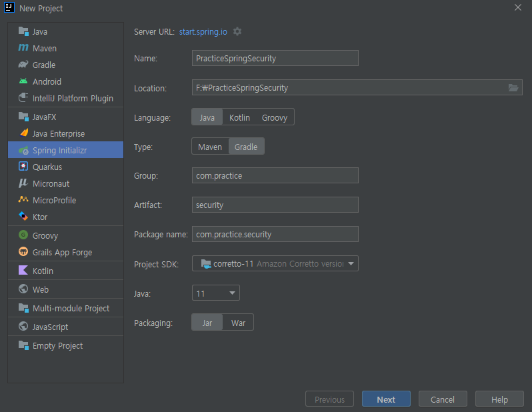This screenshot has width=532, height=412.
Task: Choose Quarkus project type
Action: (x=65, y=167)
